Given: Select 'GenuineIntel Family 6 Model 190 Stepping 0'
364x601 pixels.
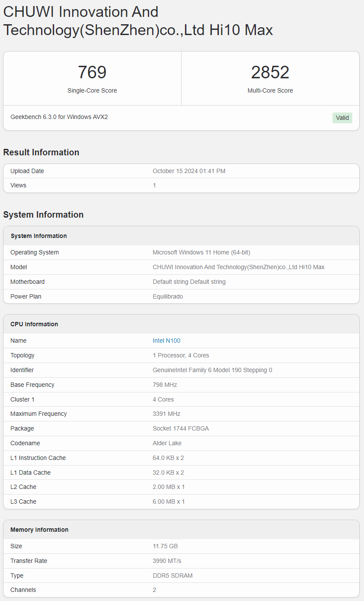Looking at the screenshot, I should (x=212, y=370).
